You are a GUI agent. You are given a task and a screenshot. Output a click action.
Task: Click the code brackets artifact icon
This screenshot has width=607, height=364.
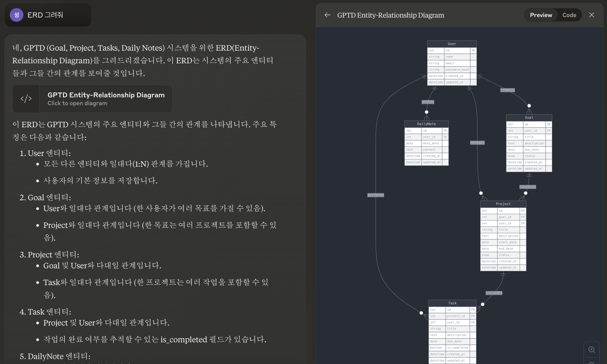pos(26,99)
